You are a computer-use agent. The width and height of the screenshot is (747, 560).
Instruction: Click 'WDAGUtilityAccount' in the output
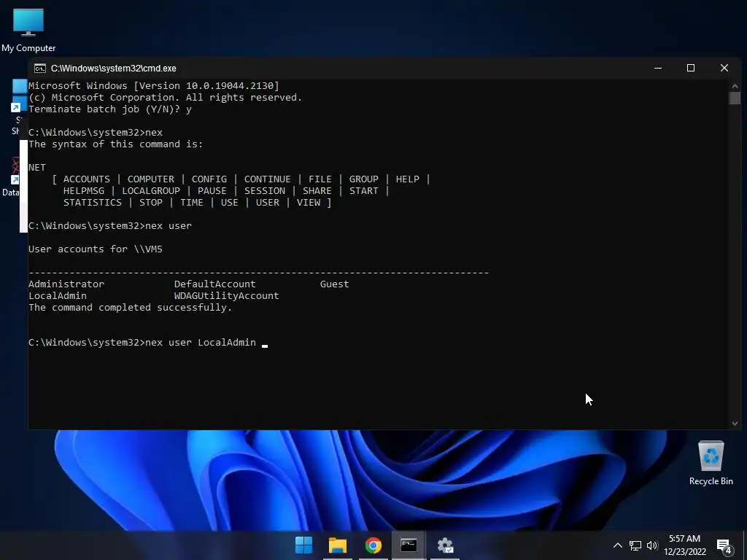pos(226,296)
